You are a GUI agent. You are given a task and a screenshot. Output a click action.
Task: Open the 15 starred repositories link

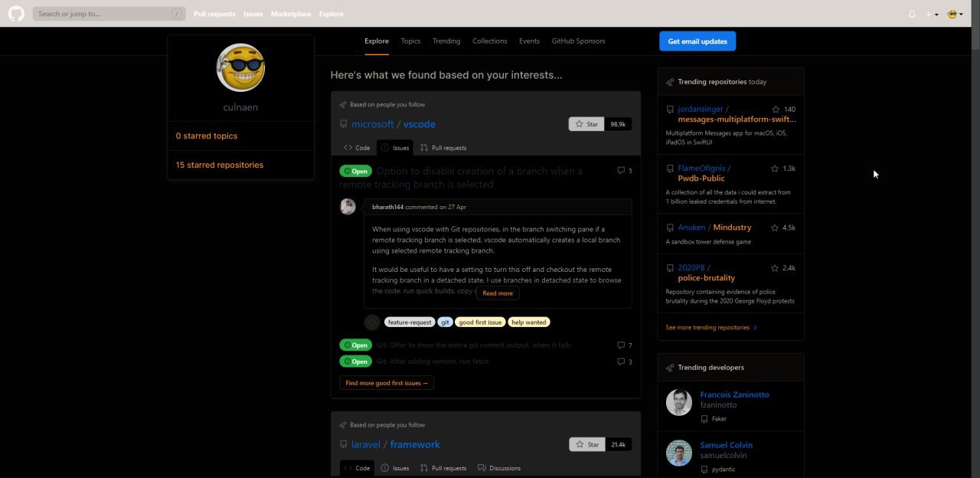(220, 165)
